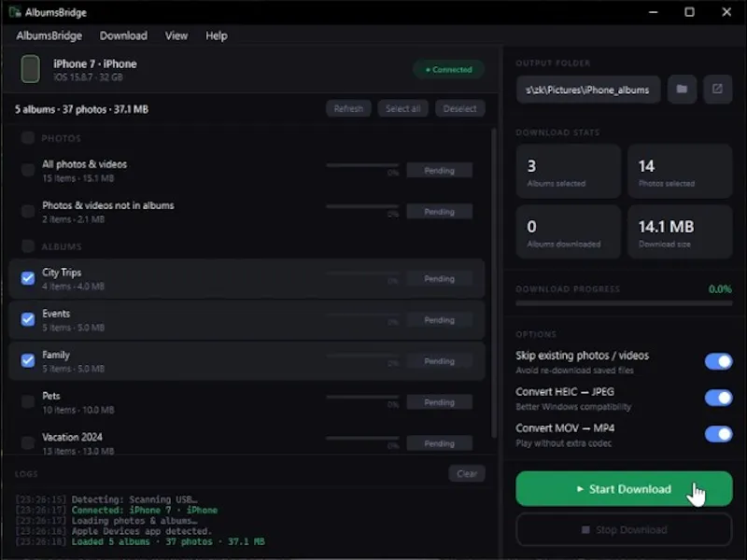The width and height of the screenshot is (747, 560).
Task: Uncheck the Family album checkbox
Action: pos(28,360)
